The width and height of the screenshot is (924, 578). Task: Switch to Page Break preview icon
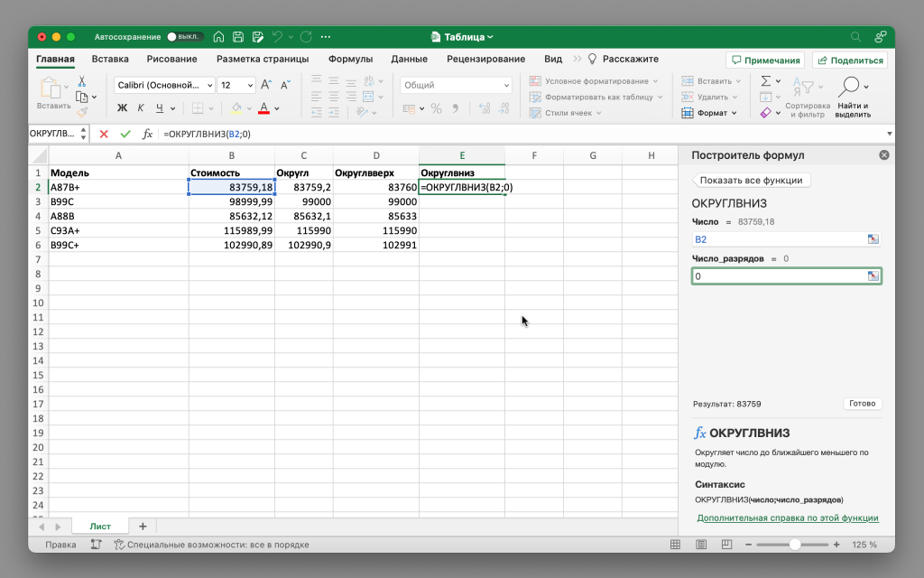coord(726,545)
